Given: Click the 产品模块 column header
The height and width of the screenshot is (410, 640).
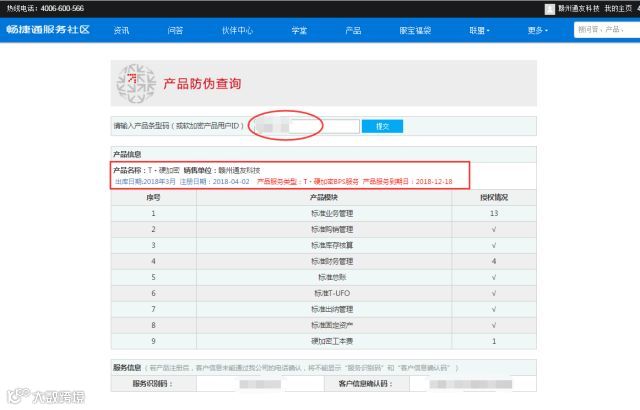Looking at the screenshot, I should pos(324,197).
